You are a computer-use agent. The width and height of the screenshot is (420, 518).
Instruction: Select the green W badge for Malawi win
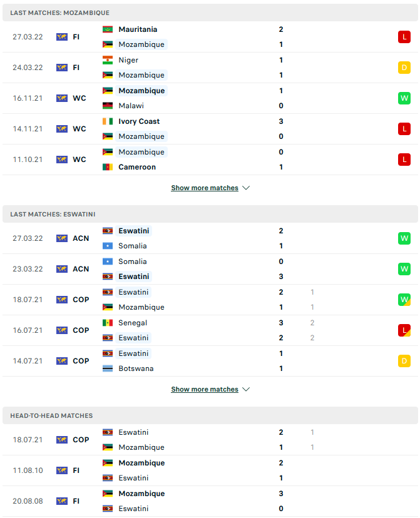click(403, 98)
